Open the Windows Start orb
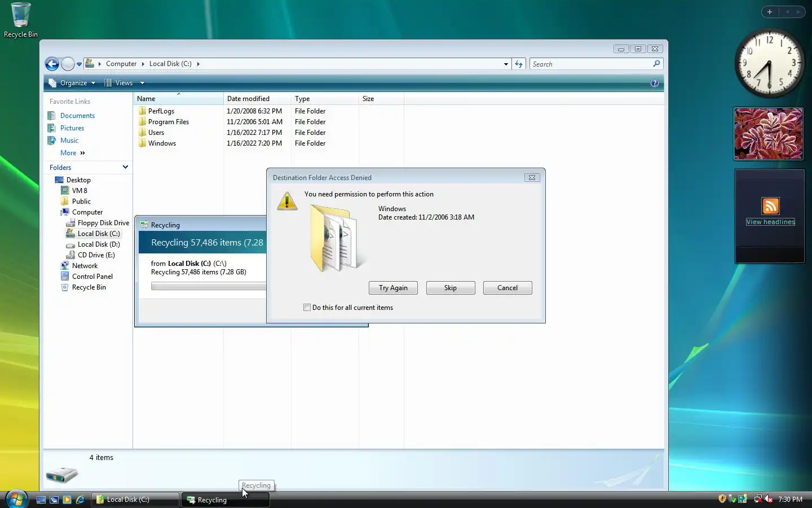The height and width of the screenshot is (508, 812). (x=16, y=499)
